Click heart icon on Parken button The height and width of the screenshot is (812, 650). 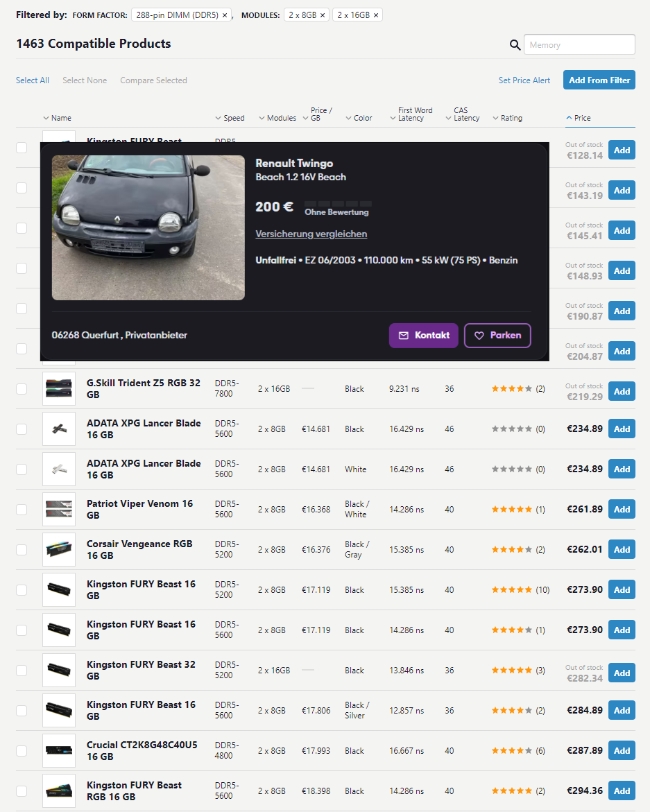click(x=479, y=336)
